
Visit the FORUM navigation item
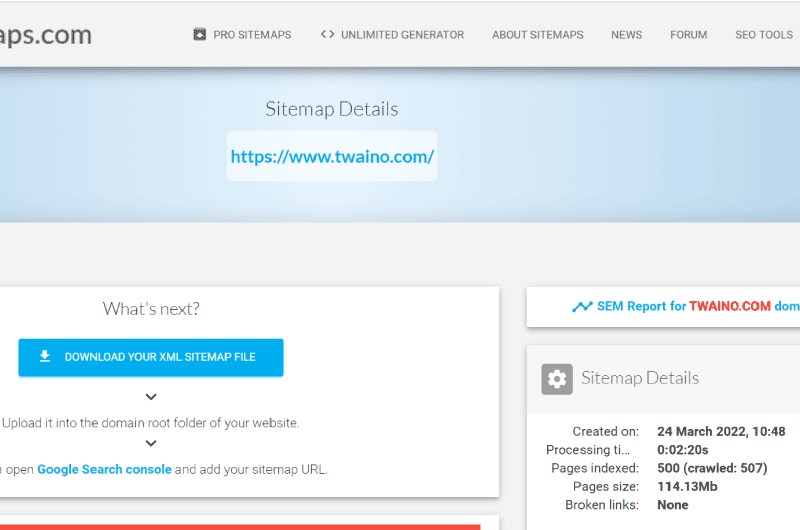click(x=688, y=35)
